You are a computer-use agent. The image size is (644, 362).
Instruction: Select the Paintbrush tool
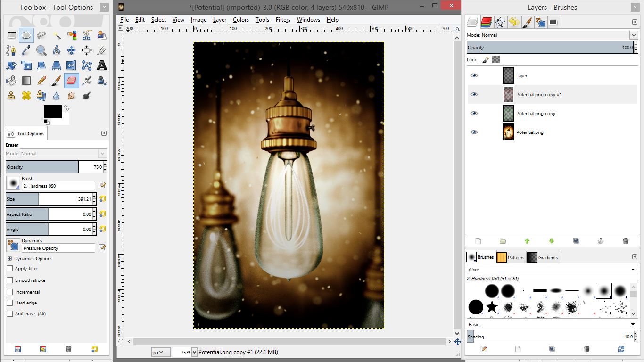57,81
